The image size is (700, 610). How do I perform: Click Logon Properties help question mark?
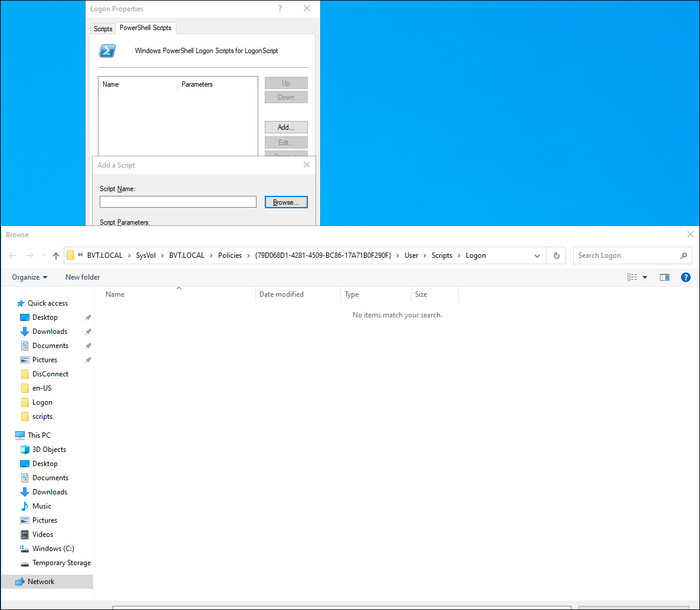[280, 8]
